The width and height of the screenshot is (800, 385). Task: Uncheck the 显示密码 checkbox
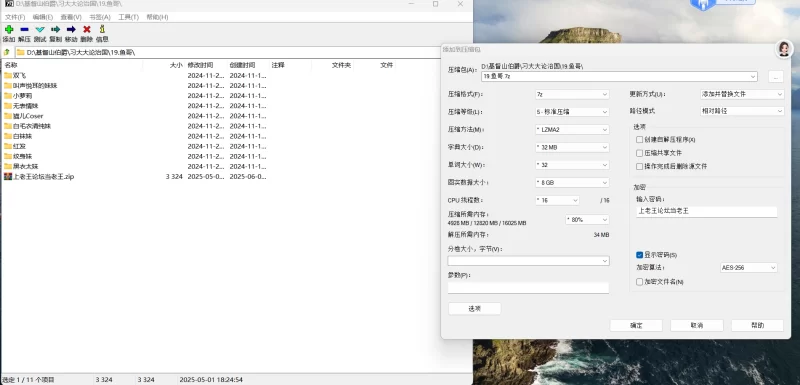pos(639,255)
